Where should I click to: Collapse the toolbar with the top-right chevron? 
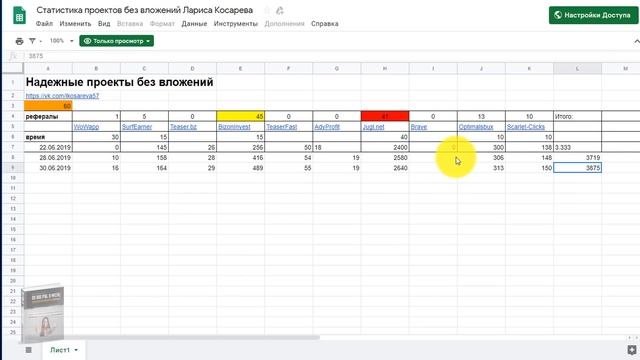pos(636,41)
